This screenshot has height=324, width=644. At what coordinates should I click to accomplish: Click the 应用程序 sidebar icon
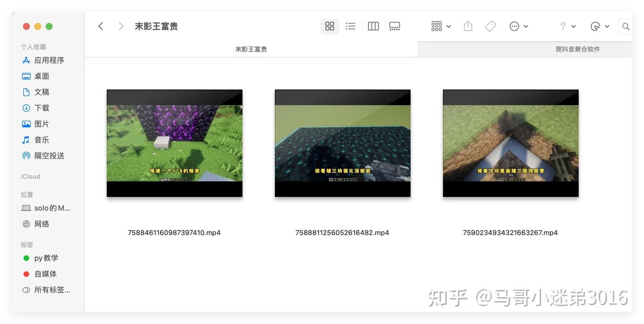coord(26,60)
